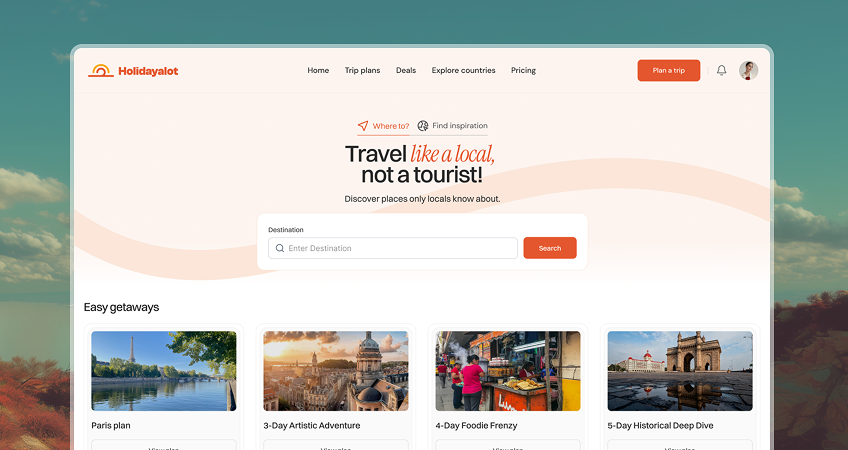Go to the Home menu item
Viewport: 848px width, 450px height.
[318, 70]
